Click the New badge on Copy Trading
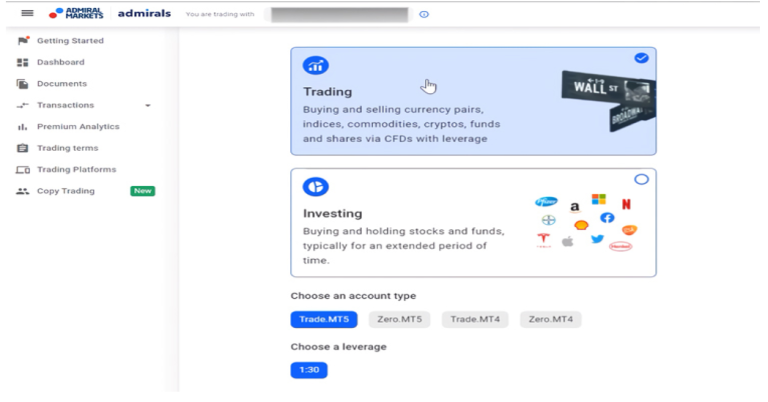The image size is (768, 402). (143, 191)
